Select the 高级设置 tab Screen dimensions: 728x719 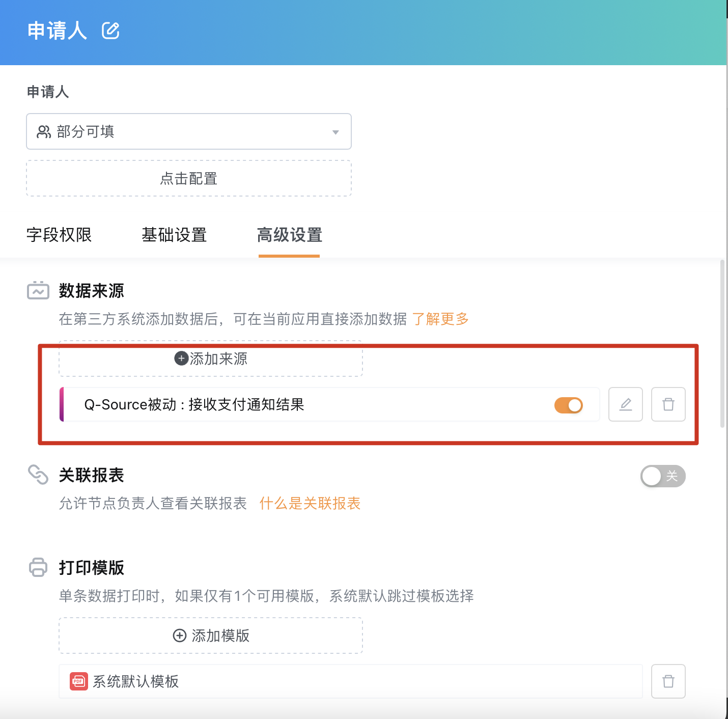pos(289,235)
